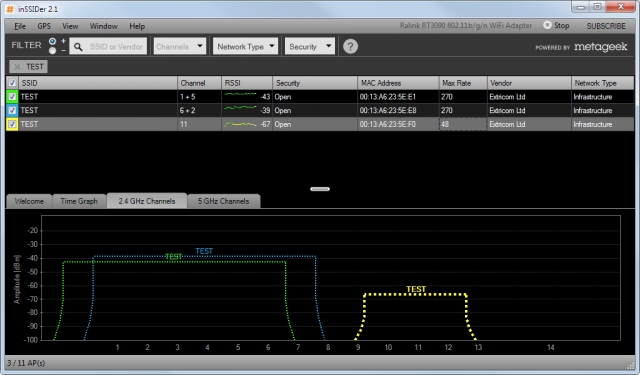Viewport: 640px width, 375px height.
Task: Sort by the Vendor column header
Action: [529, 83]
